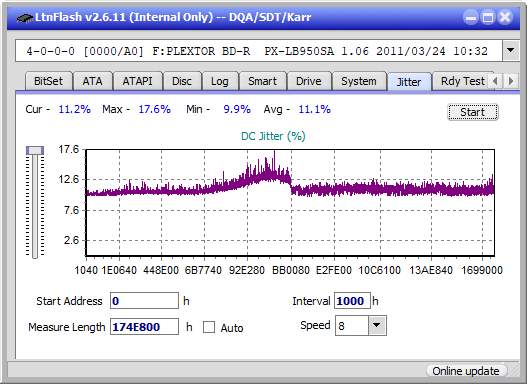Image resolution: width=527 pixels, height=384 pixels.
Task: Maximize the LtnFlash window
Action: (x=488, y=17)
